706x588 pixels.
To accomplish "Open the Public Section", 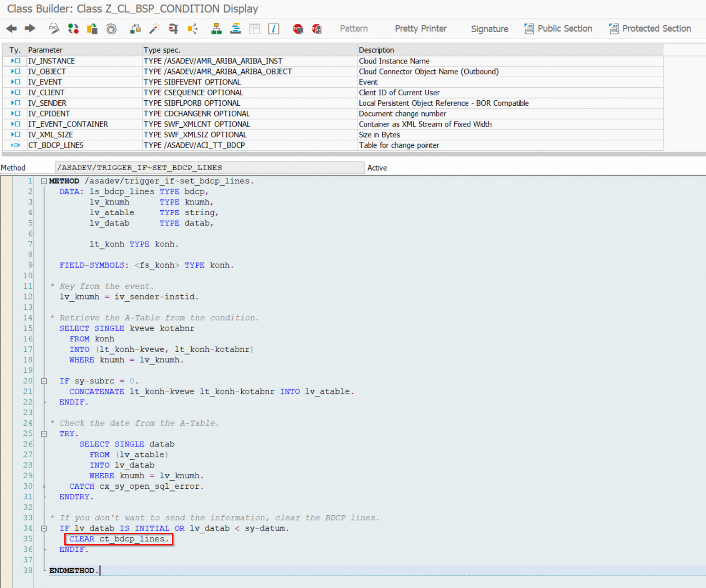I will [558, 29].
